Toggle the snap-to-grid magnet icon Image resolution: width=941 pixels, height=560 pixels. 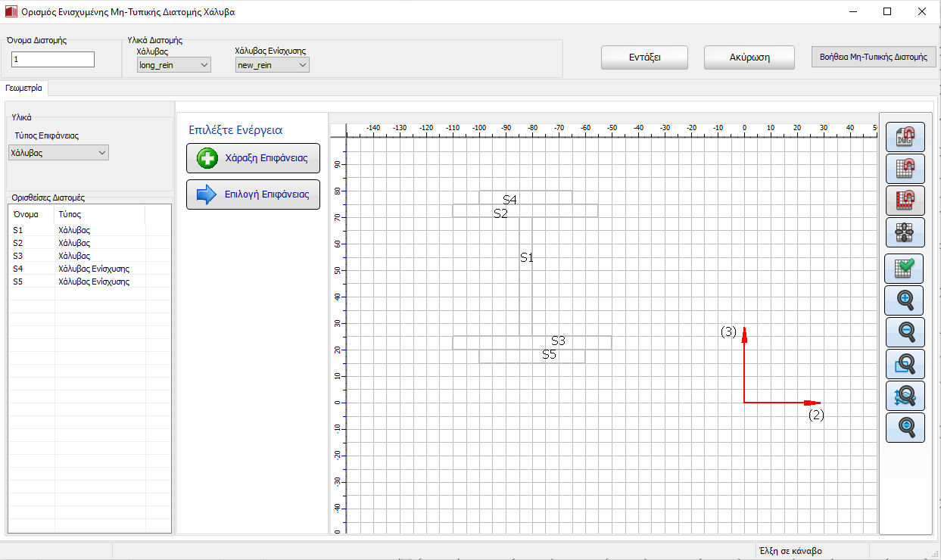[905, 169]
